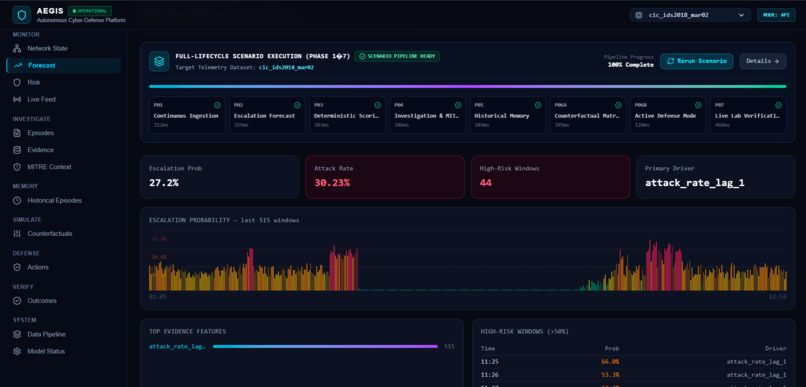Image resolution: width=806 pixels, height=387 pixels.
Task: Open the Counterfactuals page
Action: (63, 234)
